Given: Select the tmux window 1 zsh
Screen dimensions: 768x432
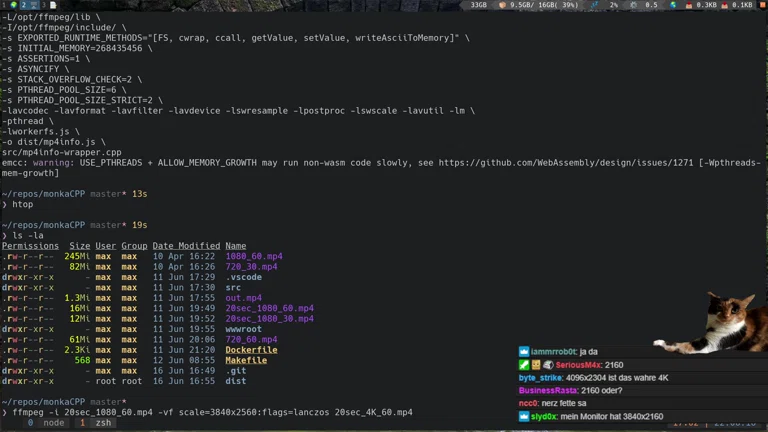Looking at the screenshot, I should click(x=97, y=423).
